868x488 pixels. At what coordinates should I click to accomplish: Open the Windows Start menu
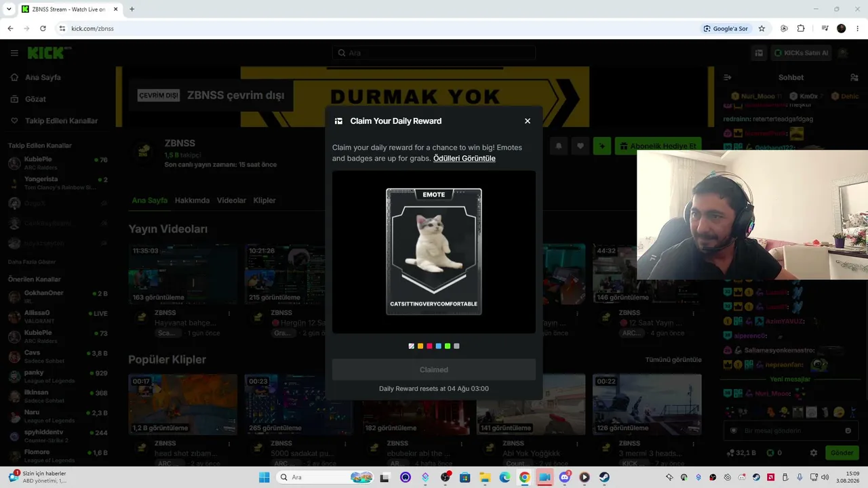(264, 477)
